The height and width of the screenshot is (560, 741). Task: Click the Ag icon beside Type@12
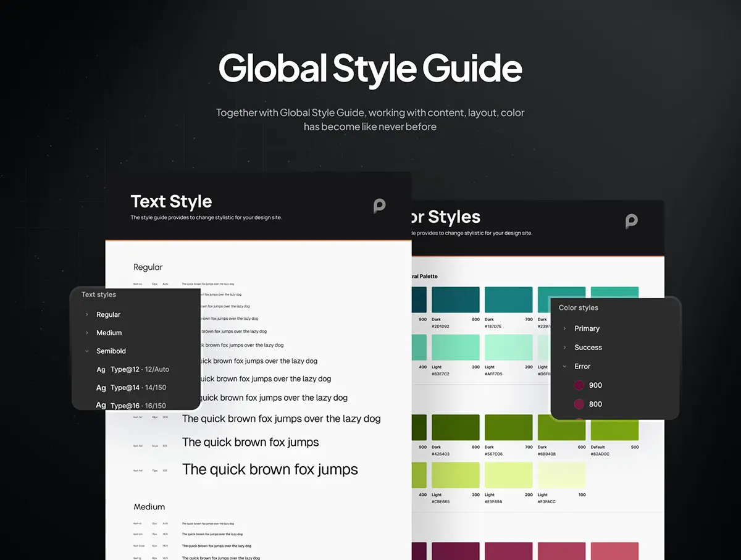[101, 369]
